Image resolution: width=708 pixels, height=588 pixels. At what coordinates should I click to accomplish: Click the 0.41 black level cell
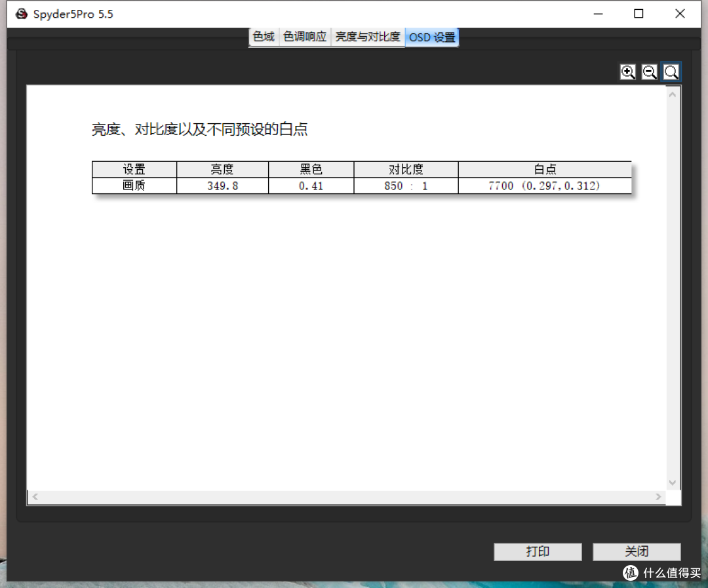coord(311,186)
